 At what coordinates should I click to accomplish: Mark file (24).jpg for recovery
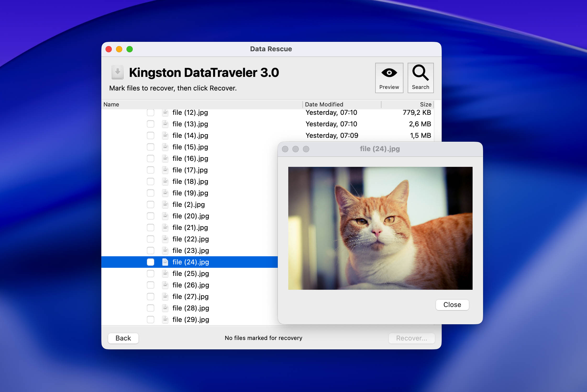coord(151,262)
